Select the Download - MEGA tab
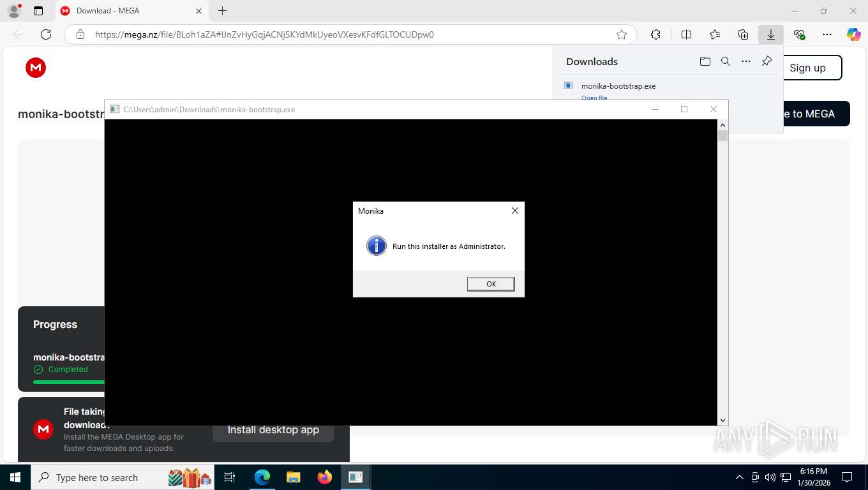The image size is (868, 490). pos(131,11)
